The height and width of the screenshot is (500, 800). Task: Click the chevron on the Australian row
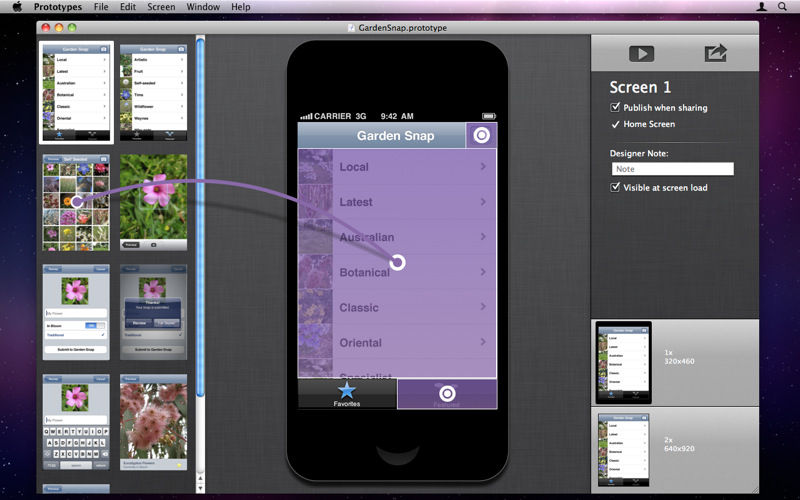pos(483,237)
